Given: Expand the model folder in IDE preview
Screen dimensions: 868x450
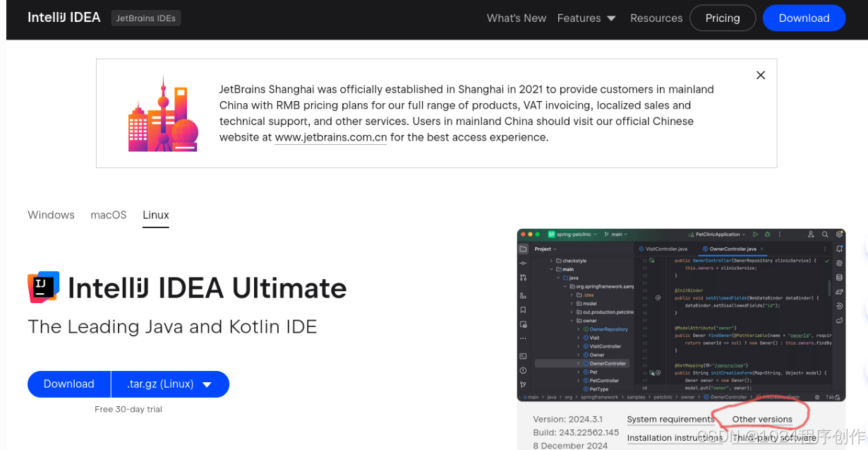Looking at the screenshot, I should click(x=572, y=304).
